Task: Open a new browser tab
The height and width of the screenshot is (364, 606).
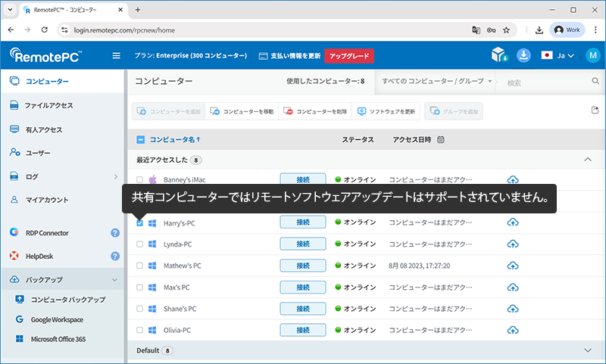Action: 138,10
